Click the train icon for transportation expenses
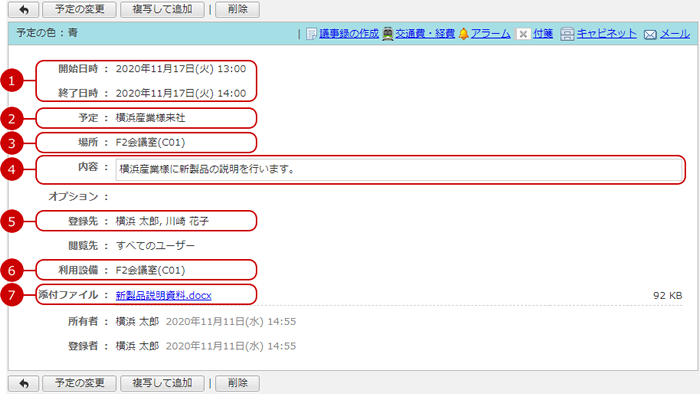Image resolution: width=700 pixels, height=394 pixels. coord(388,34)
